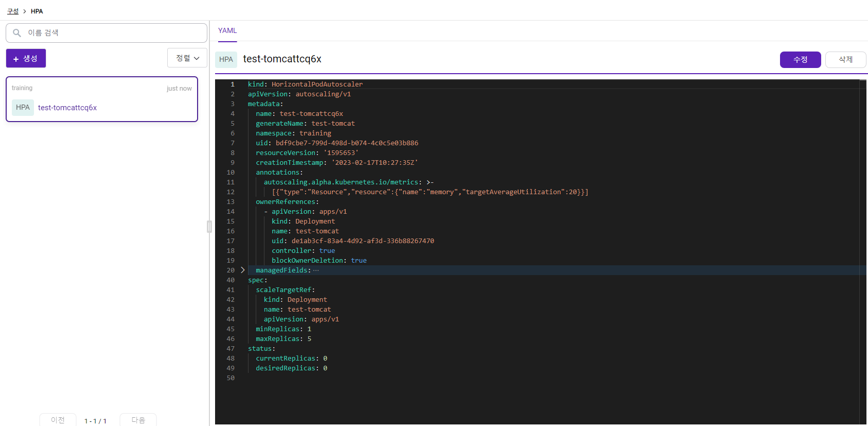The height and width of the screenshot is (426, 868).
Task: Go to previous page with 이전
Action: (x=58, y=420)
